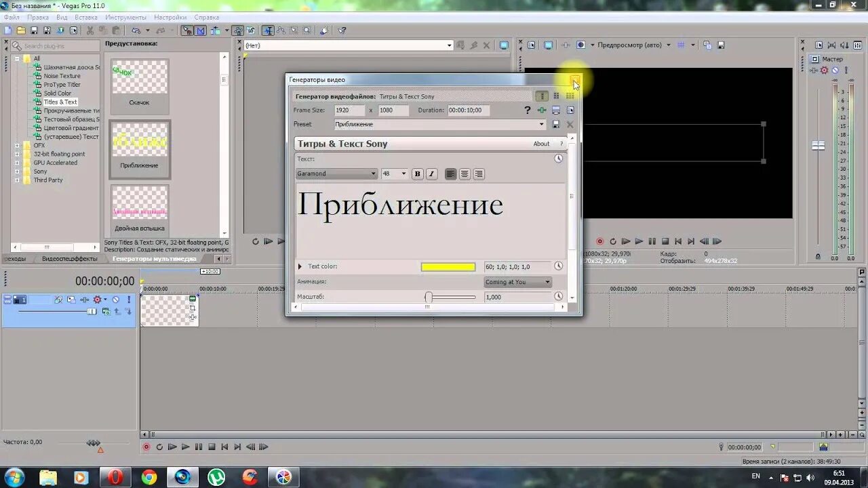This screenshot has height=488, width=868.
Task: Click the Master volume fader handle
Action: point(818,146)
